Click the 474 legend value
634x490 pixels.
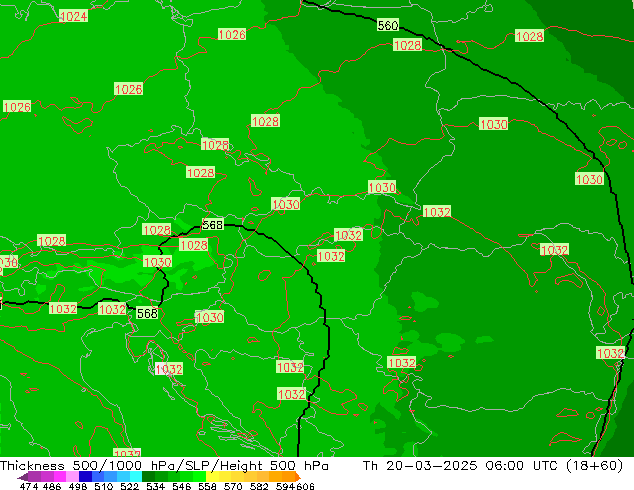(29, 486)
